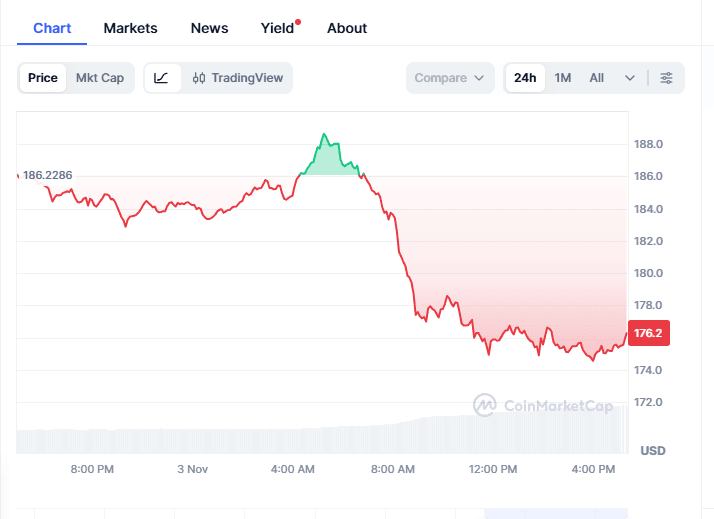Switch to the line chart view icon
Image resolution: width=714 pixels, height=519 pixels.
[162, 78]
